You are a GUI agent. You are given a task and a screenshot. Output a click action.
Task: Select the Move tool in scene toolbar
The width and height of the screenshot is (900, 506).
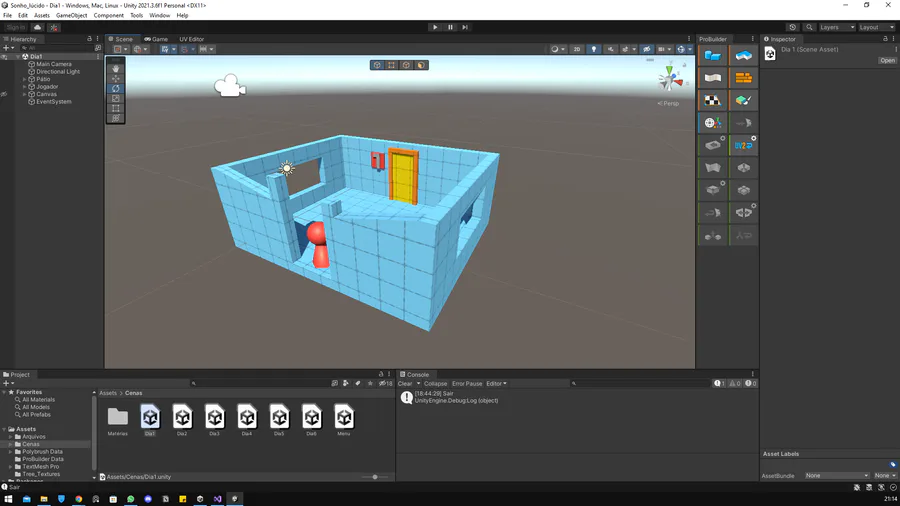[116, 79]
